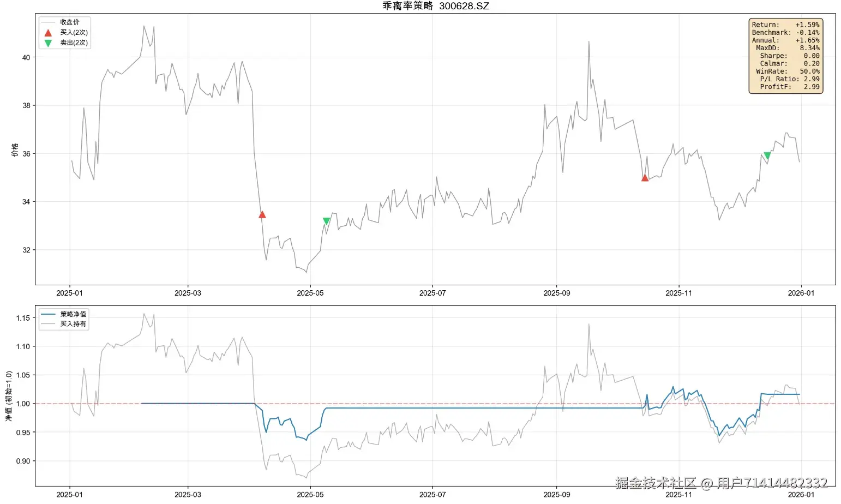Click the 34 tick on the price axis
The height and width of the screenshot is (504, 841).
pyautogui.click(x=26, y=202)
